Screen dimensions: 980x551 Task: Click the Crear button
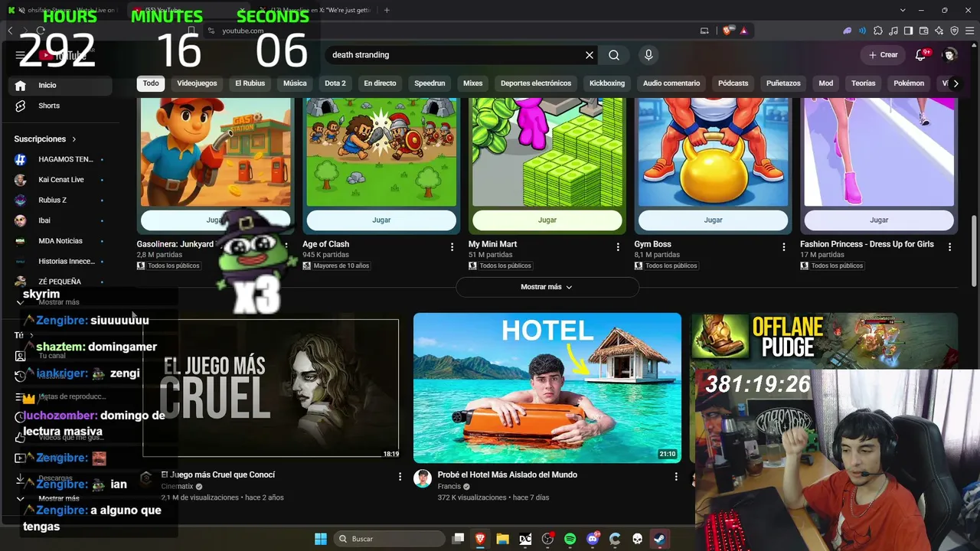point(883,55)
